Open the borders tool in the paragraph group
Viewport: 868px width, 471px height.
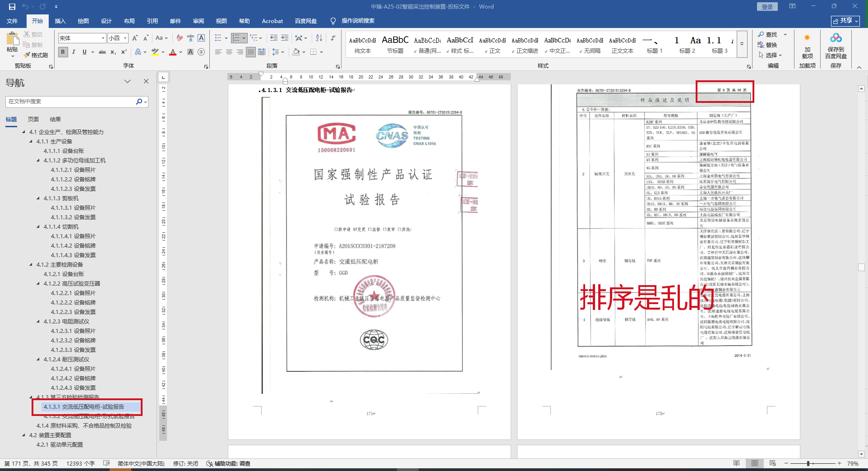[314, 52]
